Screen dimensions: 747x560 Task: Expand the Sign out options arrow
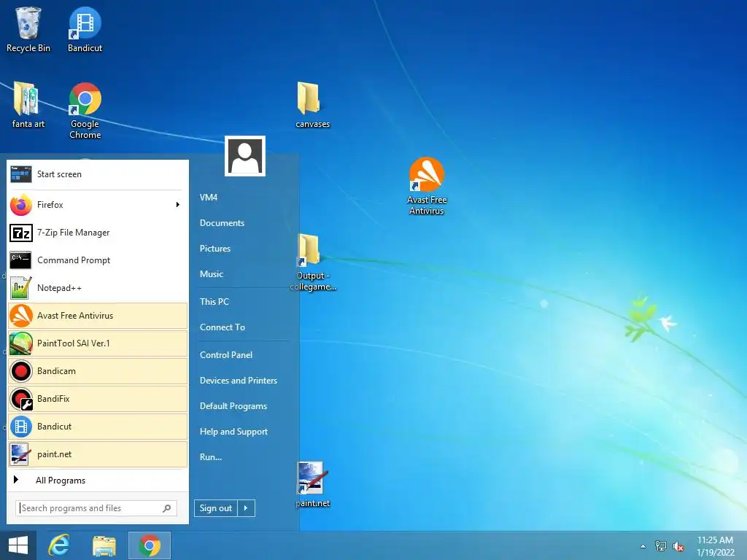pyautogui.click(x=247, y=508)
